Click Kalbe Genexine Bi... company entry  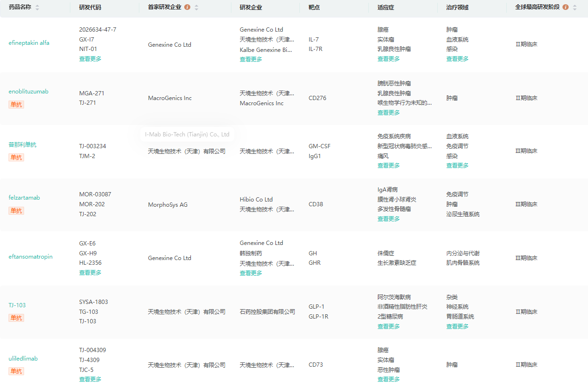click(266, 50)
